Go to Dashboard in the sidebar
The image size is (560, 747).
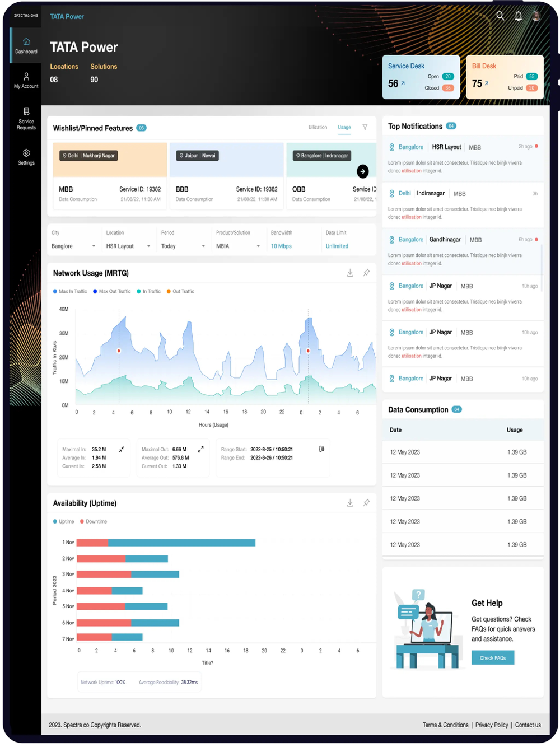point(26,46)
